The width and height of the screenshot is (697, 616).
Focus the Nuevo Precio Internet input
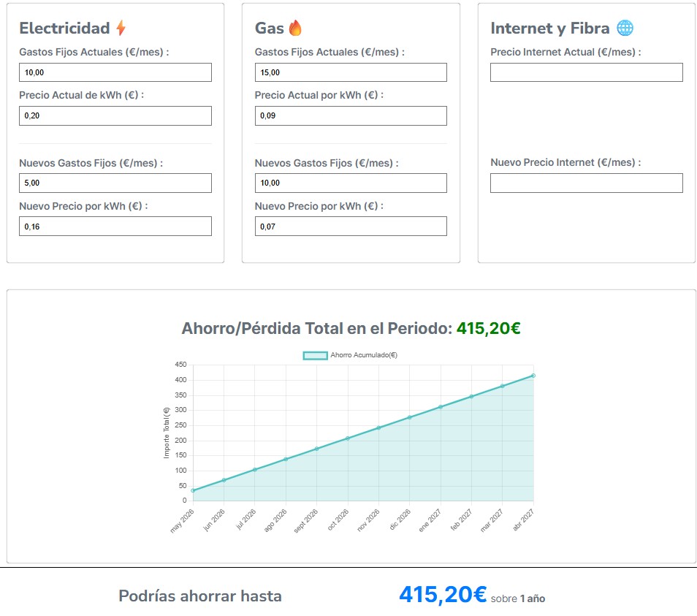point(587,183)
